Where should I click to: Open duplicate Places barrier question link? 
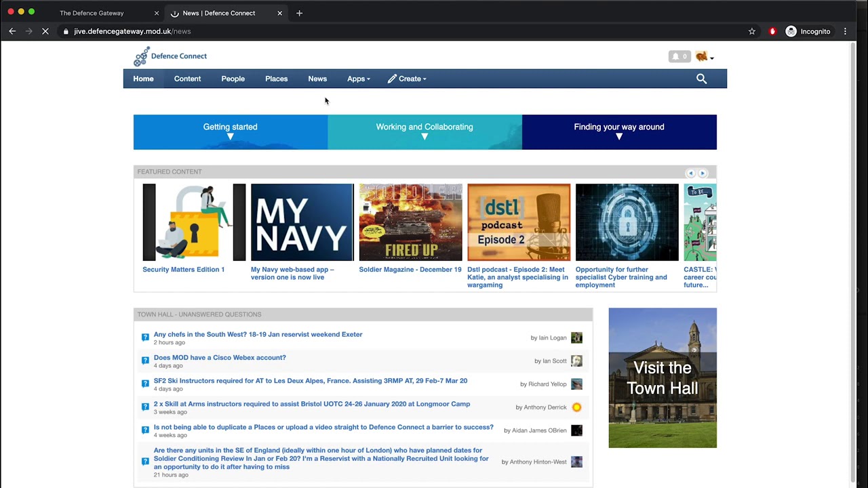[323, 427]
